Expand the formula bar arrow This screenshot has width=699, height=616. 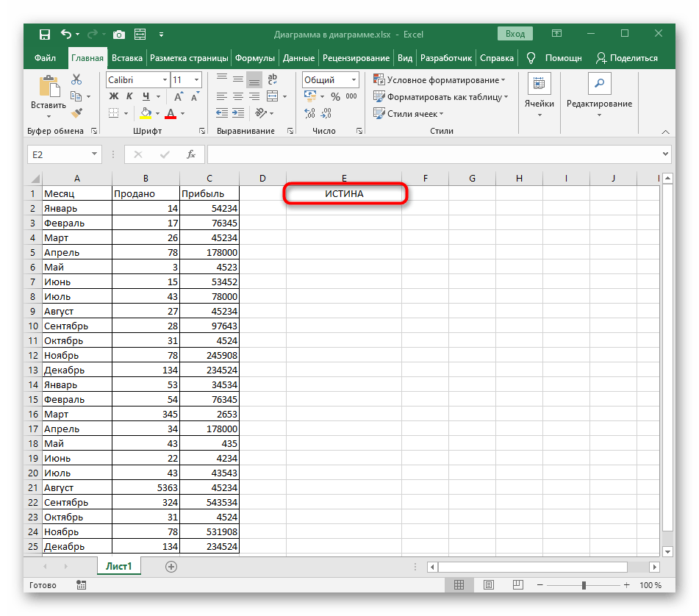coord(665,154)
